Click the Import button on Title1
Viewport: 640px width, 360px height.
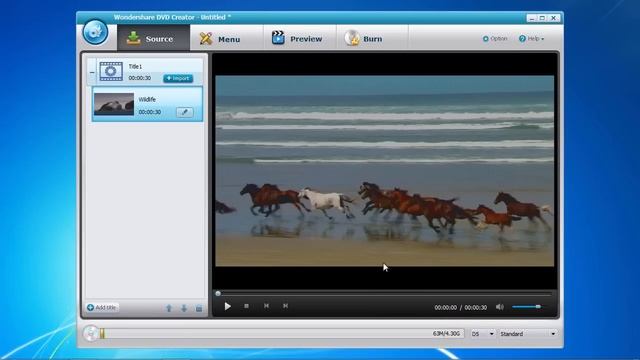pyautogui.click(x=178, y=78)
